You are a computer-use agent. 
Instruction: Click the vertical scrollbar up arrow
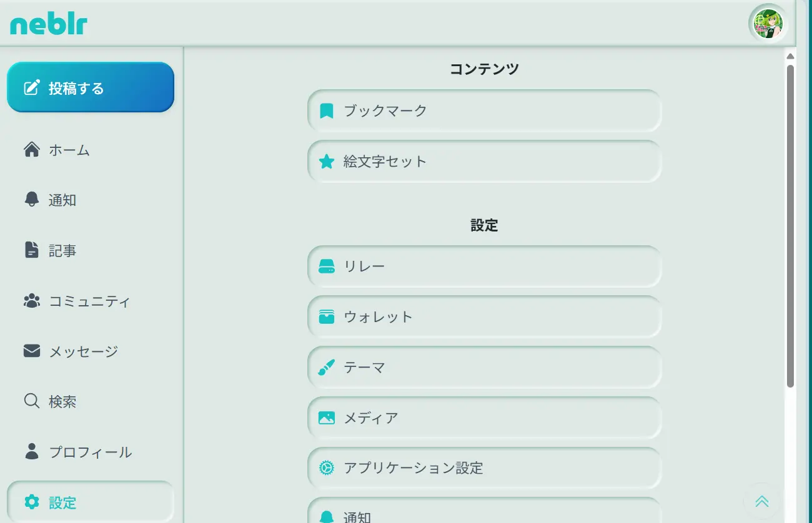(791, 56)
